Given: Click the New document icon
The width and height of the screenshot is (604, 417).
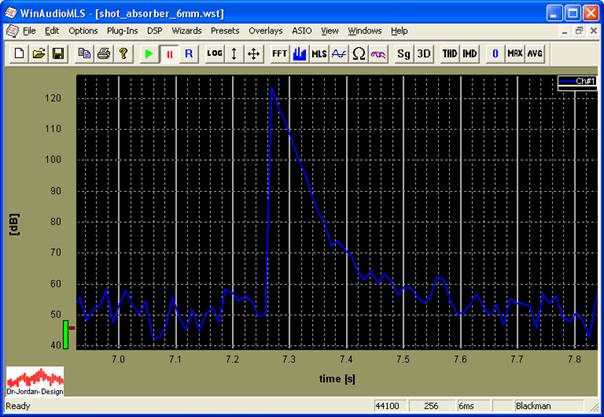Looking at the screenshot, I should click(x=19, y=54).
